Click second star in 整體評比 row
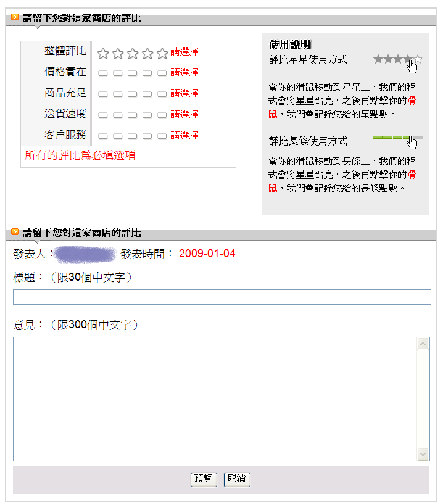The height and width of the screenshot is (504, 443). click(x=118, y=53)
